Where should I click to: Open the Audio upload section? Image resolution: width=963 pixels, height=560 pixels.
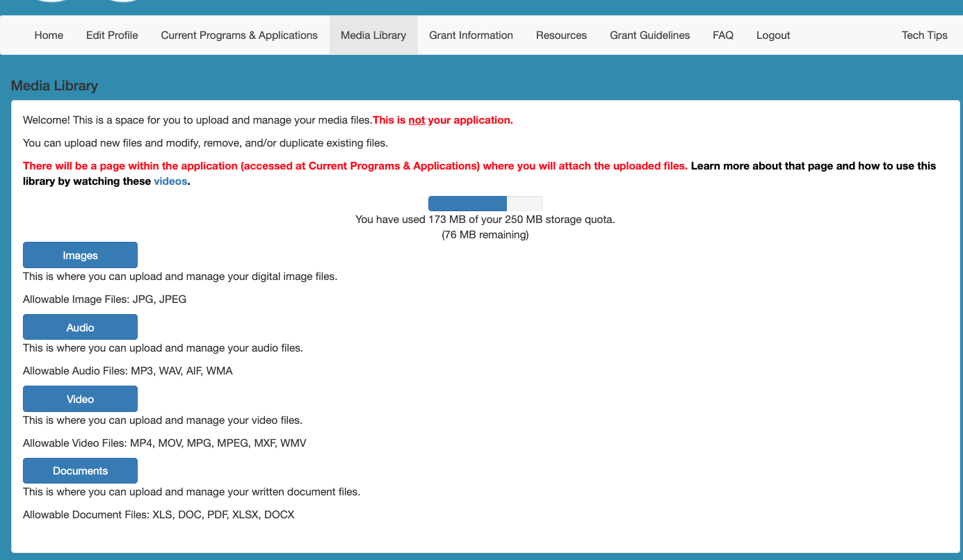(80, 327)
